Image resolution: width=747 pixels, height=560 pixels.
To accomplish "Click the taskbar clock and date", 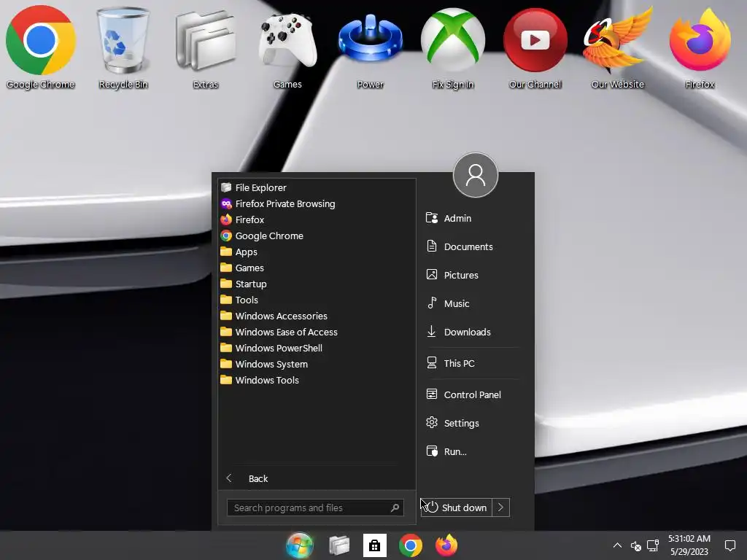I will pos(689,545).
